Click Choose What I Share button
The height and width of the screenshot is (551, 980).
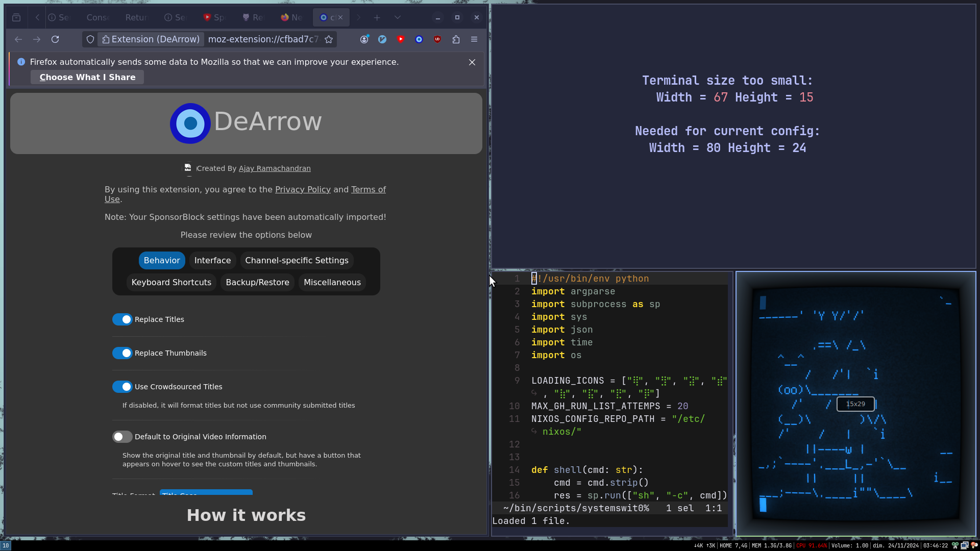click(87, 77)
